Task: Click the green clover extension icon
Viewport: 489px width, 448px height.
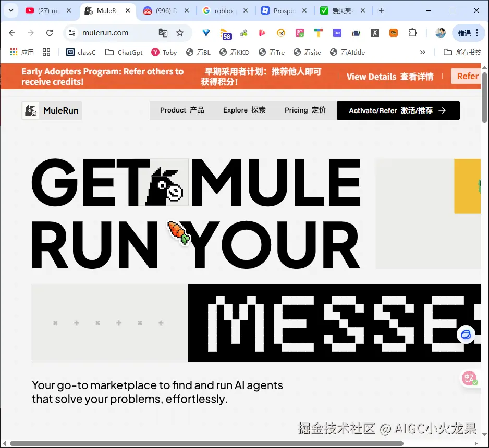Action: point(243,33)
